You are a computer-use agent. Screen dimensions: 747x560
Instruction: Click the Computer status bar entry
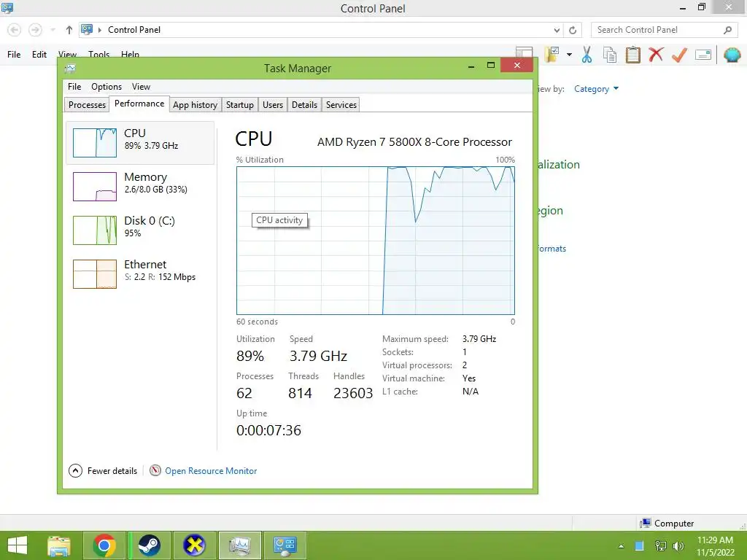(667, 524)
